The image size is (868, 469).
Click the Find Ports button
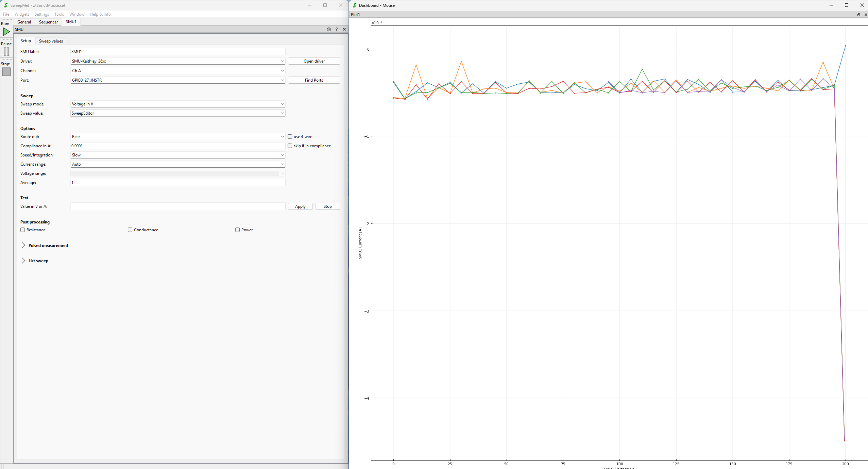pyautogui.click(x=313, y=80)
